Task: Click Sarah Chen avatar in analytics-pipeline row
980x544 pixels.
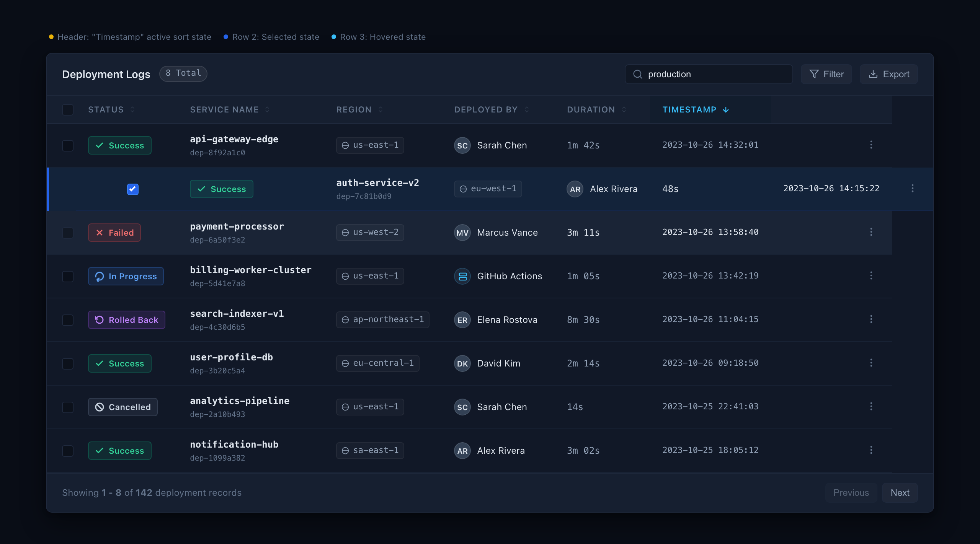Action: (462, 407)
